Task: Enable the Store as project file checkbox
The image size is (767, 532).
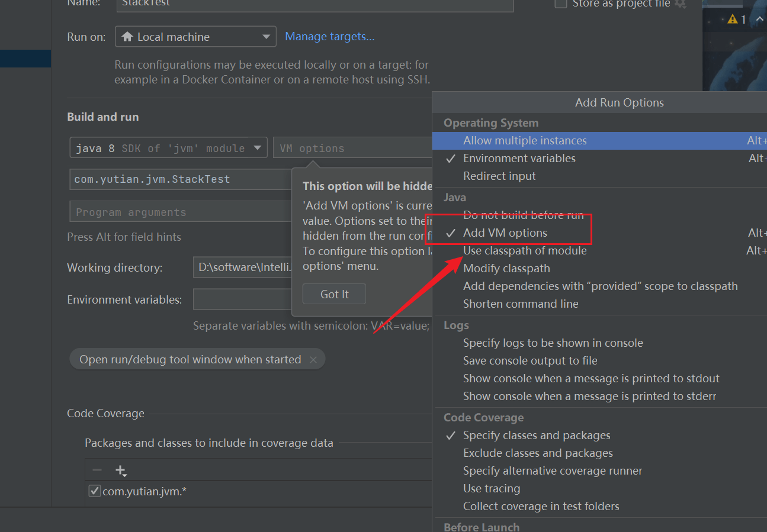Action: pyautogui.click(x=560, y=4)
